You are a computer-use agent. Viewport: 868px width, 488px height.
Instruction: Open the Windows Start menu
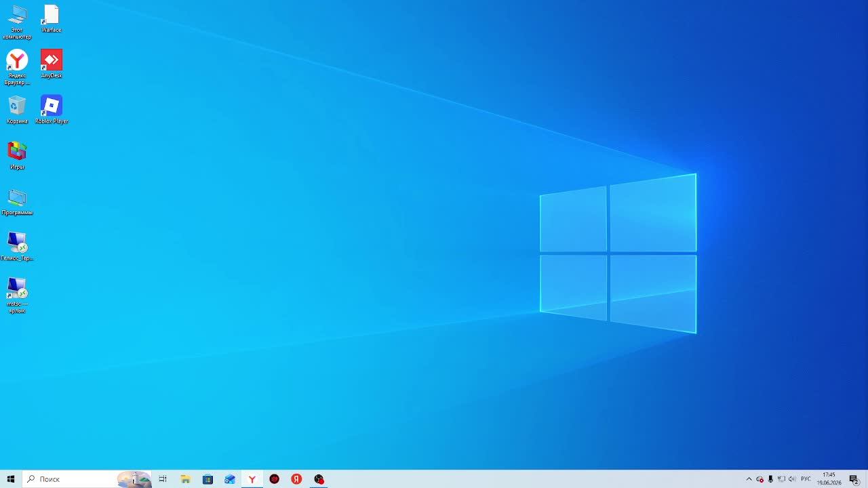pyautogui.click(x=11, y=479)
